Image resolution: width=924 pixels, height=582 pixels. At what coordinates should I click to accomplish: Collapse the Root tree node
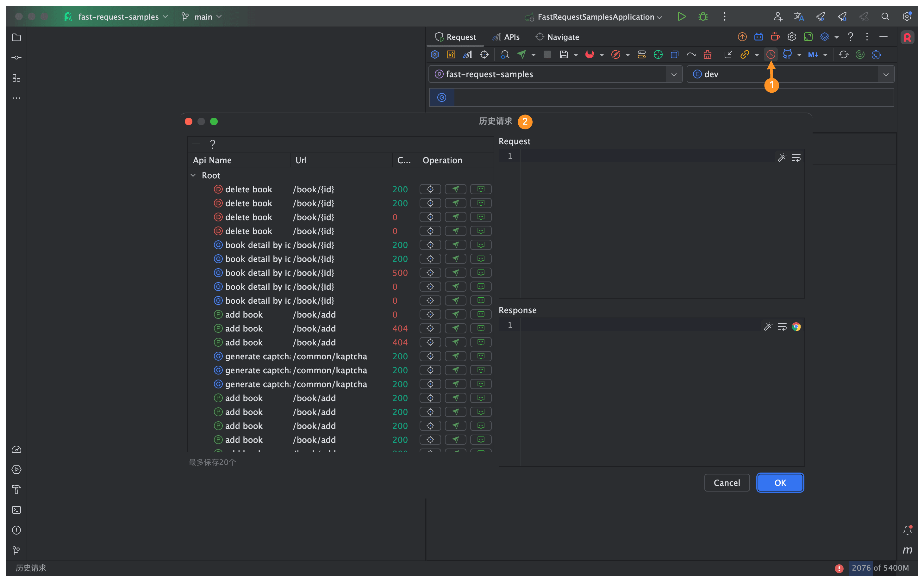pos(193,175)
